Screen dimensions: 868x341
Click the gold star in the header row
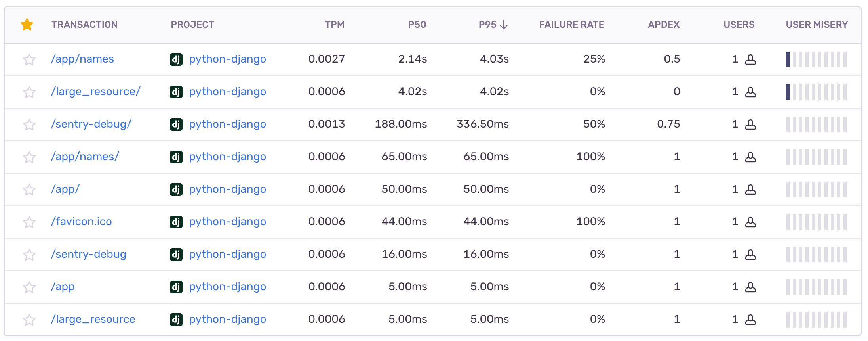click(27, 25)
